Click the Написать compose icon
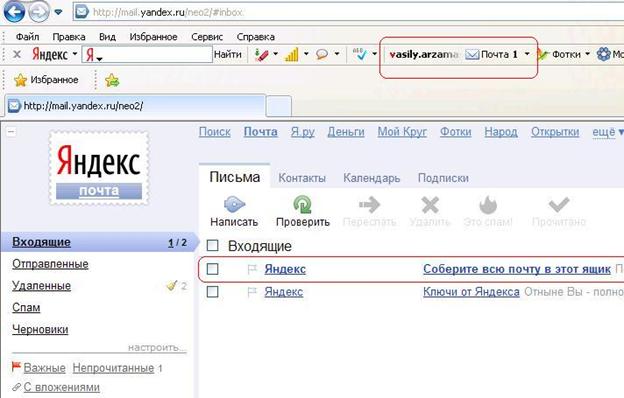The height and width of the screenshot is (398, 624). tap(234, 205)
